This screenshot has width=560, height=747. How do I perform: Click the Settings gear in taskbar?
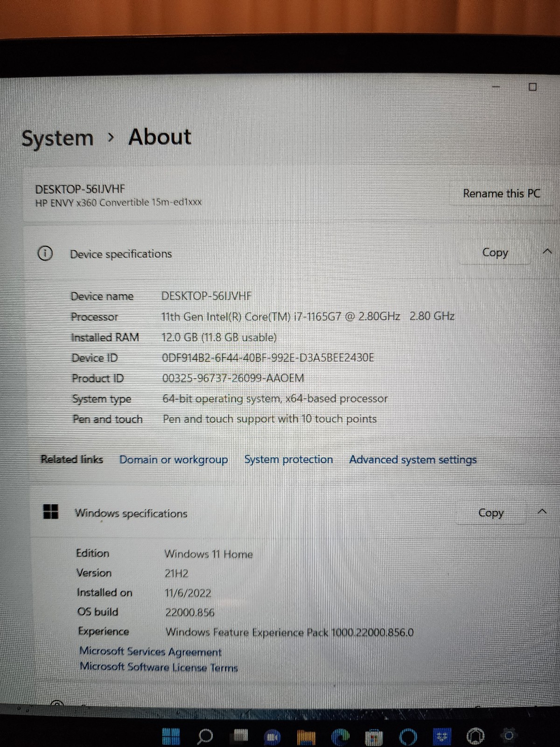(509, 735)
